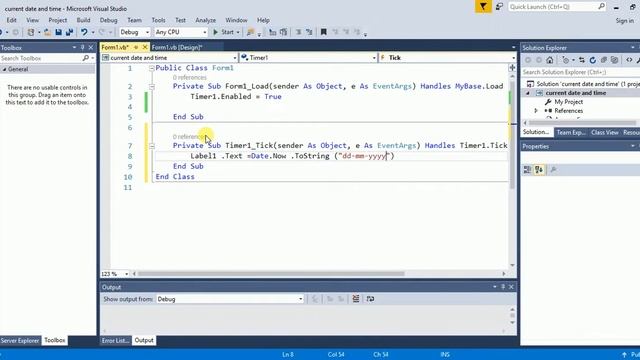Click the Save icon in the toolbar
This screenshot has width=640, height=360.
coord(58,32)
